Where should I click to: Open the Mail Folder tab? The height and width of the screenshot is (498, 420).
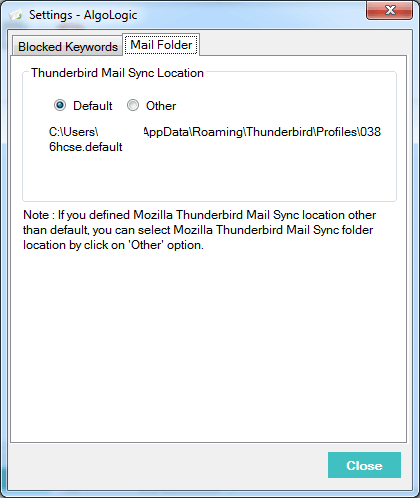click(161, 45)
